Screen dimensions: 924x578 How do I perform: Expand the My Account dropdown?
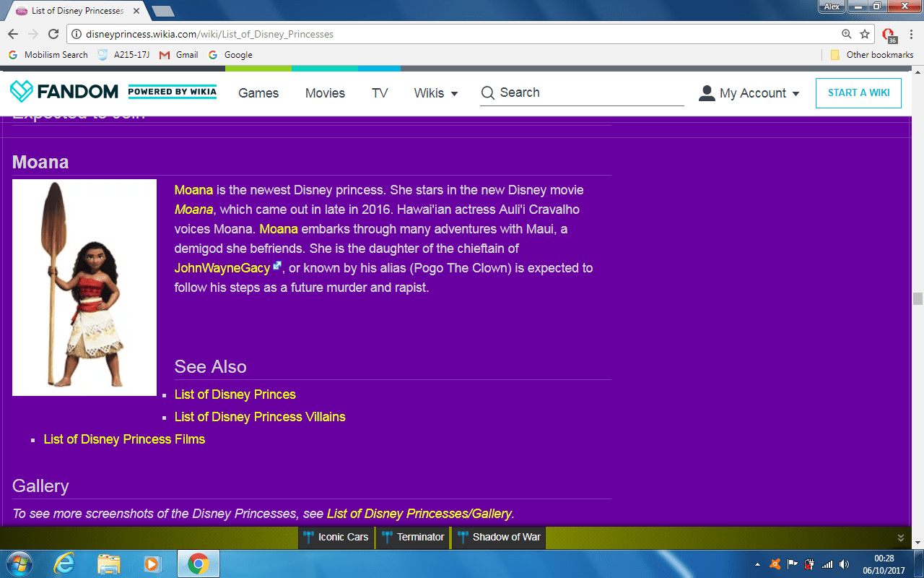coord(796,94)
